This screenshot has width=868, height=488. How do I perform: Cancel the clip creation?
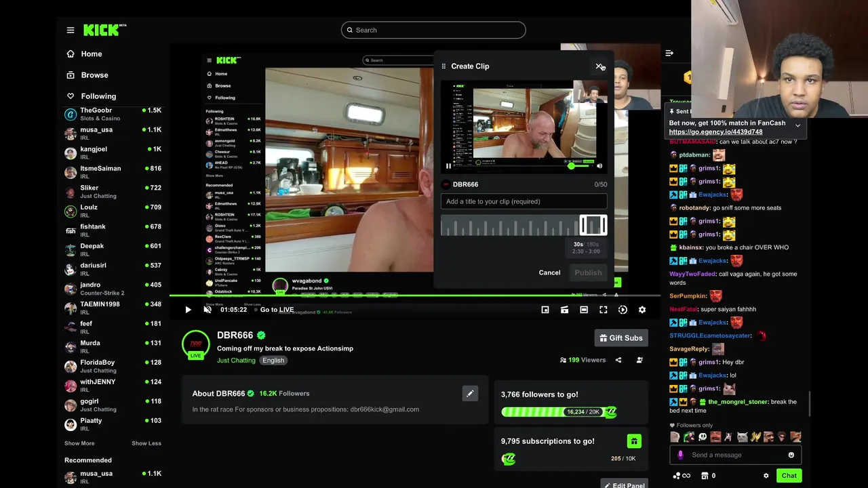[549, 272]
